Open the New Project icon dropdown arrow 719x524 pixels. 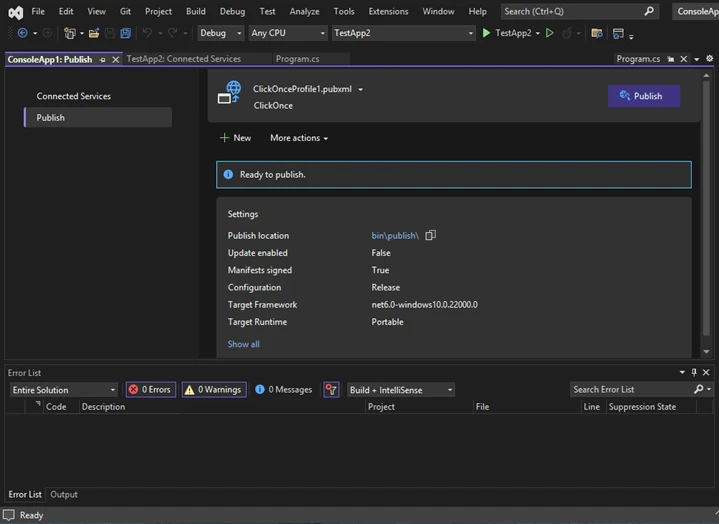pos(82,33)
